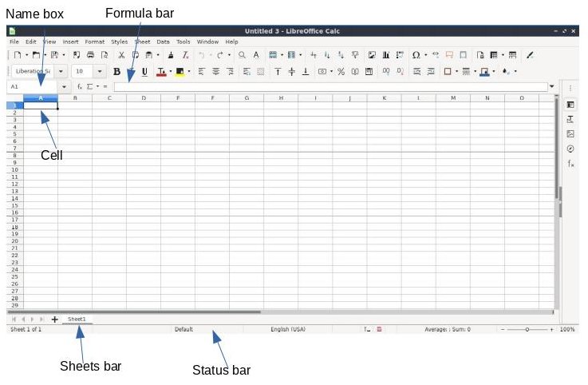Print the document with the printer icon
Viewport: 588px width, 385px height.
90,55
